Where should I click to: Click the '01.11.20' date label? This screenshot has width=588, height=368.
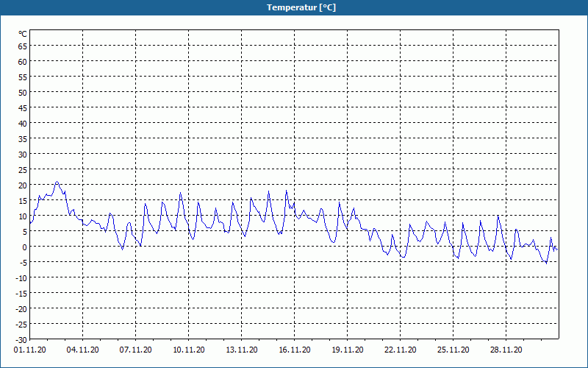point(30,350)
